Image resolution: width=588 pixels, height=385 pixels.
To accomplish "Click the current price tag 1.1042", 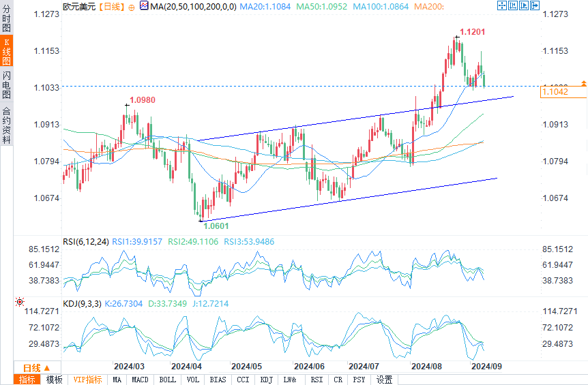I will [x=563, y=92].
